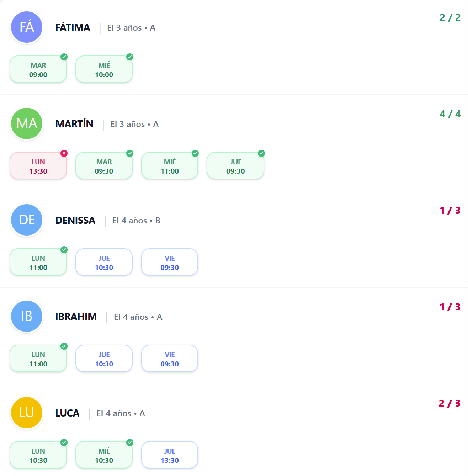The height and width of the screenshot is (476, 468).
Task: Click green check badge on Martín's JUE 09:30
Action: [261, 153]
